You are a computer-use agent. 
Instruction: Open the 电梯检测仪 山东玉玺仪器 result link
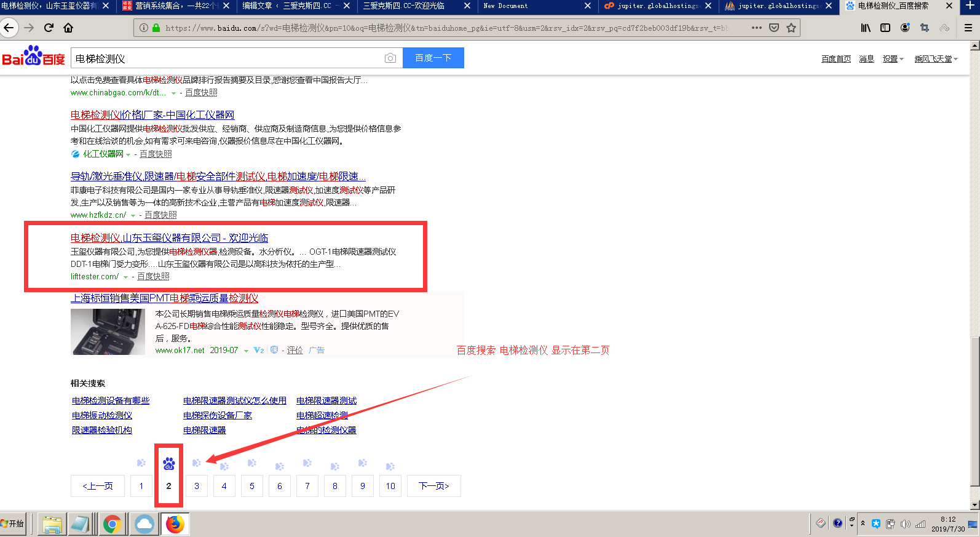coord(169,238)
